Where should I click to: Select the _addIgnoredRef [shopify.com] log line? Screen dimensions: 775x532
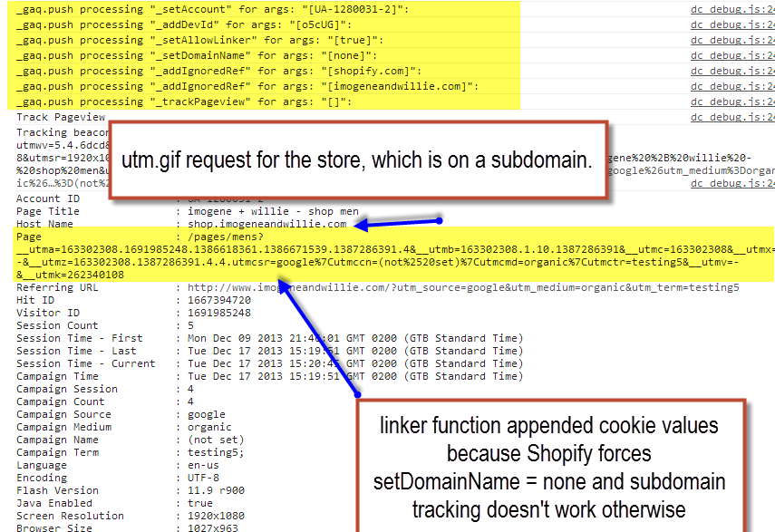click(219, 71)
